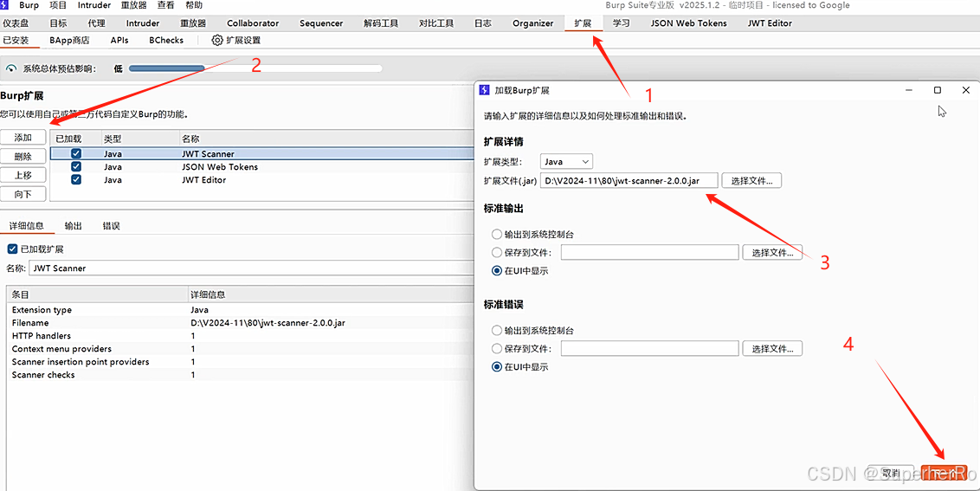Click the 取消 button in dialog
Viewport: 980px width, 491px height.
pos(891,474)
